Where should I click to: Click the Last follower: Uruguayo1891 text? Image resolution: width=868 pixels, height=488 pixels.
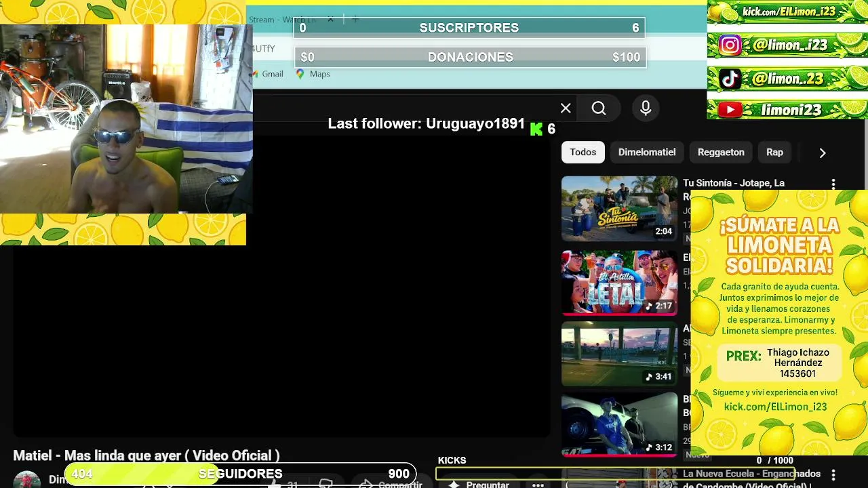click(x=427, y=123)
